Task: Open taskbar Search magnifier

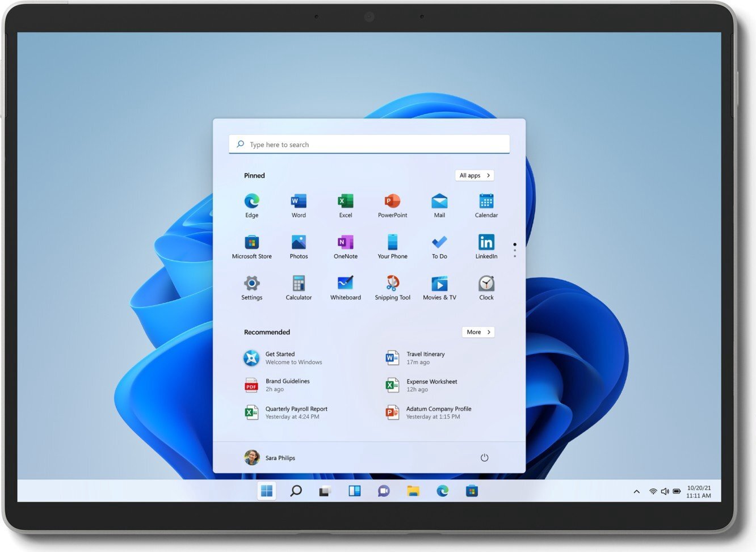Action: coord(296,491)
